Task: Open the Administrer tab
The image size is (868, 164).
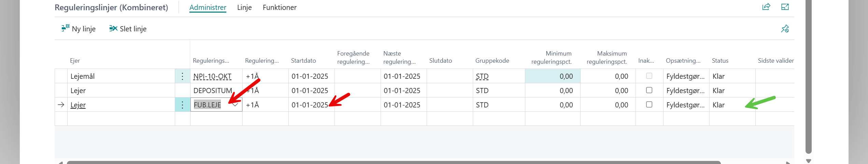Action: 208,8
